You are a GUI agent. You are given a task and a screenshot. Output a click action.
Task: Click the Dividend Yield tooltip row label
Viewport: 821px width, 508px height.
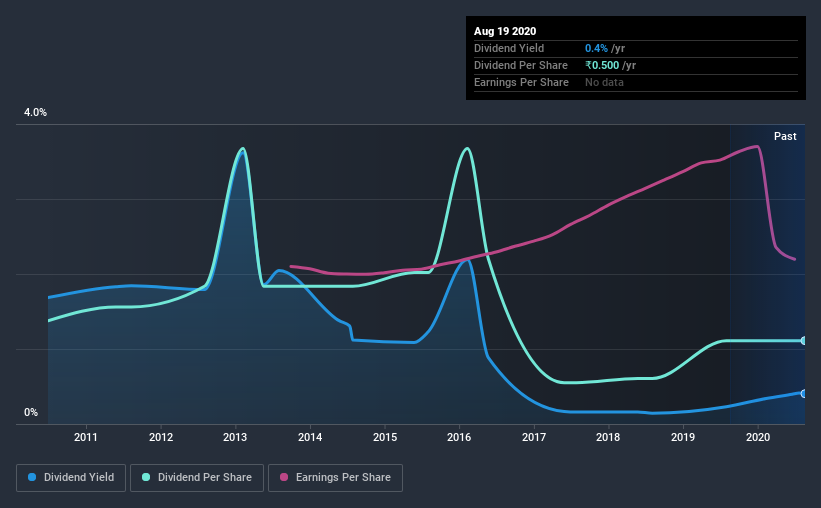click(509, 48)
